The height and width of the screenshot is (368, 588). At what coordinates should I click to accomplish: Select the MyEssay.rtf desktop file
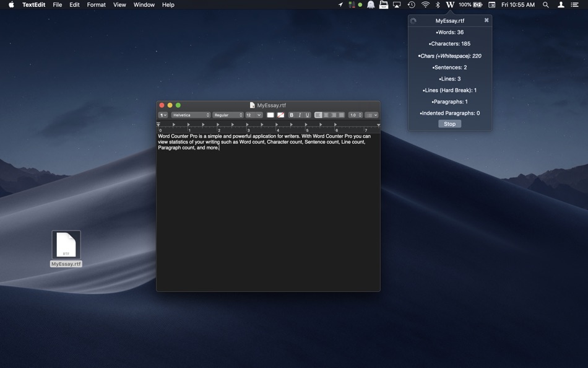click(66, 248)
